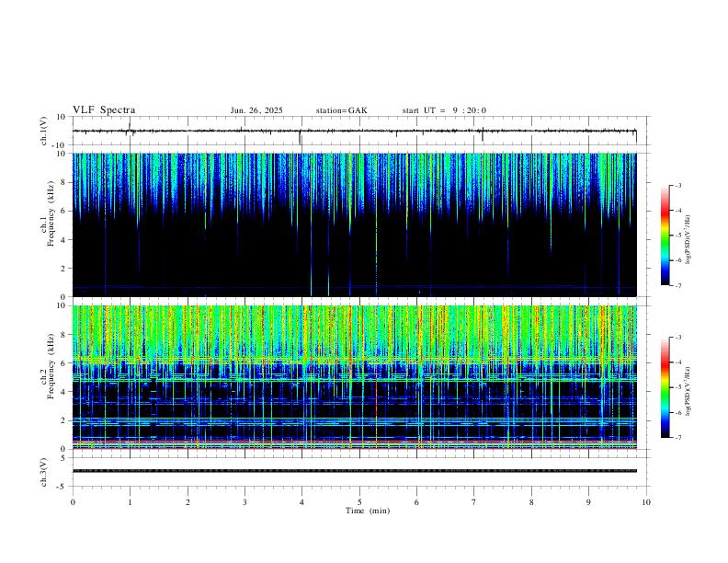The height and width of the screenshot is (563, 728).
Task: Click the "-7" tick on ch.2 color bar
Action: click(678, 438)
